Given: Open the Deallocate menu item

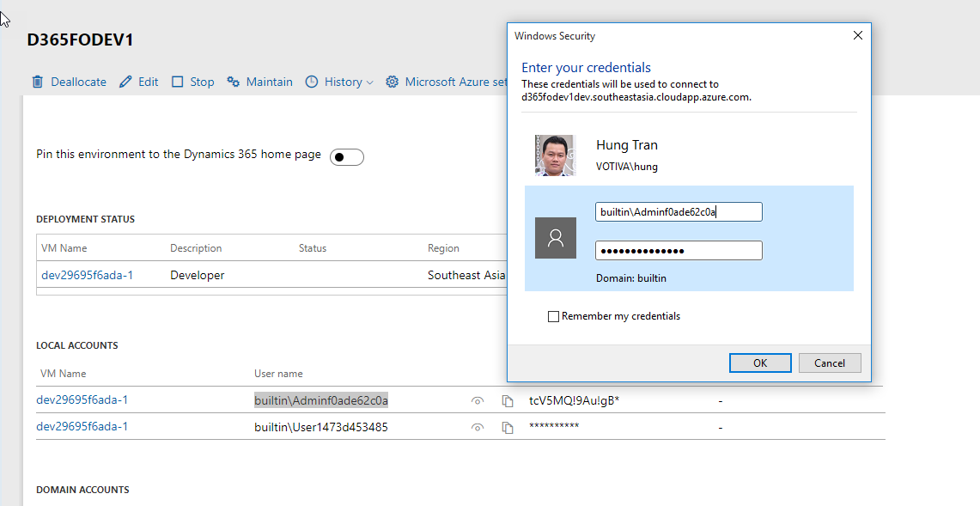Looking at the screenshot, I should coord(78,82).
